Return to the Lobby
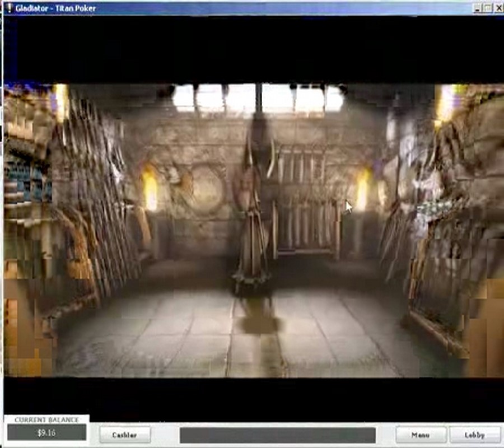504x448 pixels. (474, 435)
